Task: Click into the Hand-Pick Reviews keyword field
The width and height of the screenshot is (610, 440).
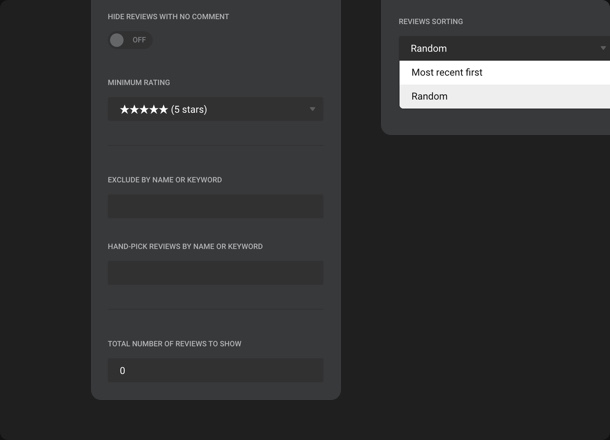Action: pos(215,273)
